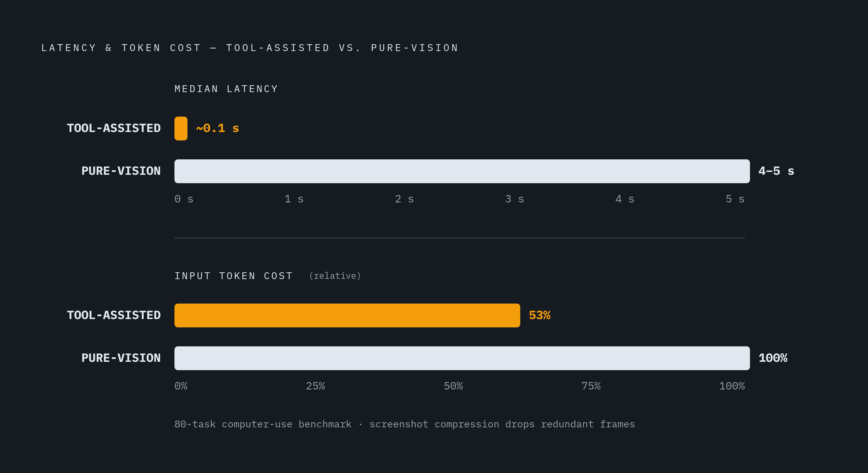868x473 pixels.
Task: Click the '2 s' axis tick
Action: (404, 199)
